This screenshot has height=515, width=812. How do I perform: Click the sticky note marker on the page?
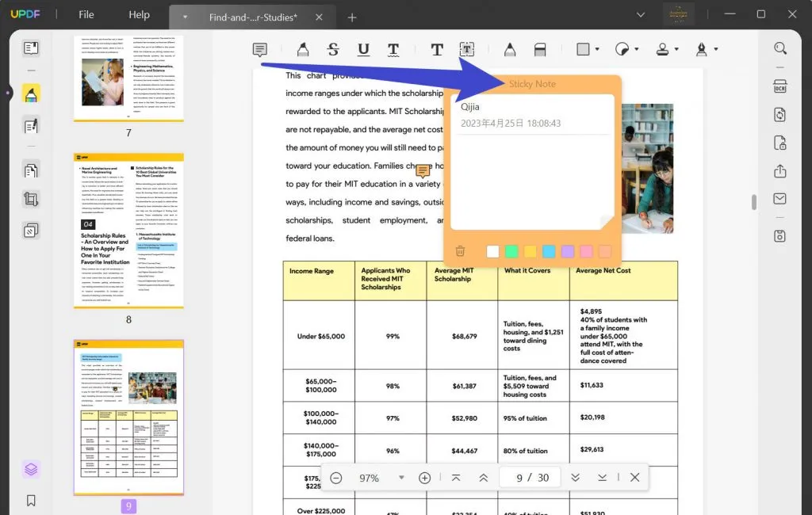(423, 170)
